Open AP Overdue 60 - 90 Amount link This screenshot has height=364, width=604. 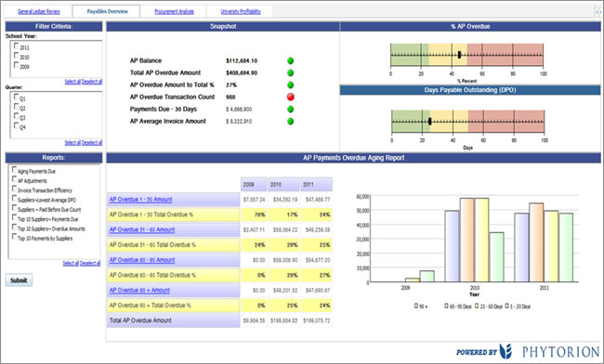click(142, 260)
